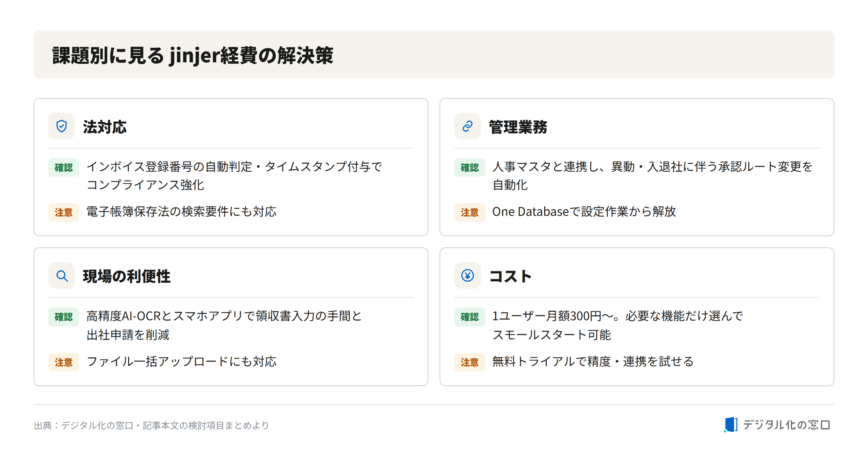Click the 法対応 card heading

tap(105, 127)
